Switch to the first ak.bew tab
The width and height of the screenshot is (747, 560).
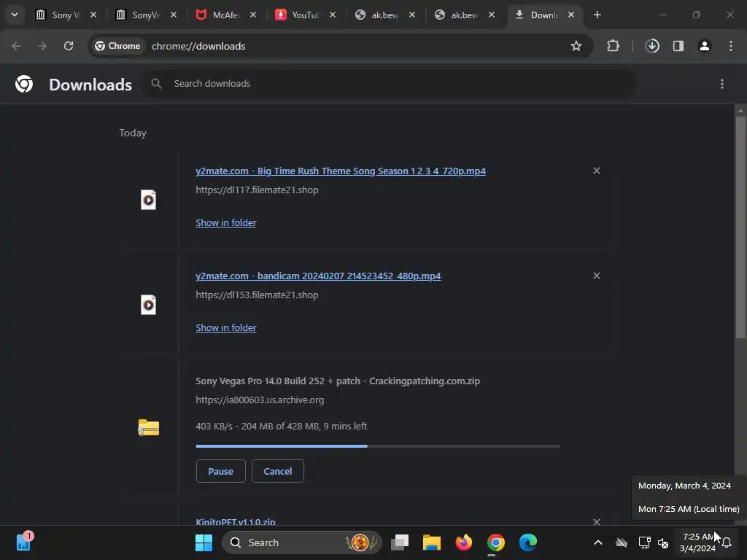378,15
